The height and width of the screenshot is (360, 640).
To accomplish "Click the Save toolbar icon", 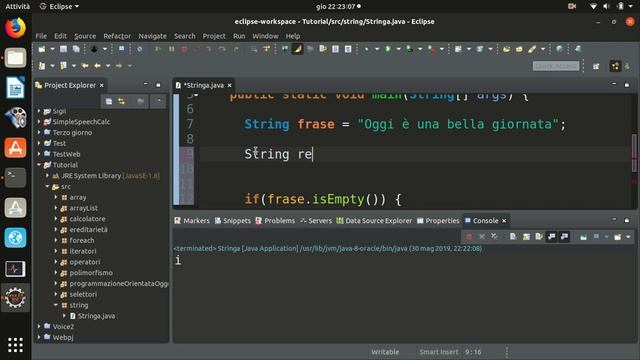I will click(63, 49).
